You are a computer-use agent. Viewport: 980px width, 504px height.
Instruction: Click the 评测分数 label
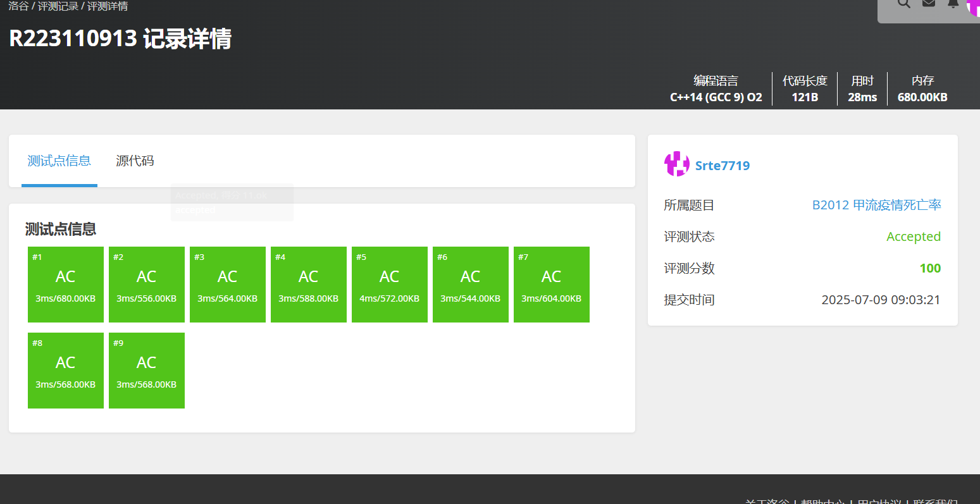689,268
